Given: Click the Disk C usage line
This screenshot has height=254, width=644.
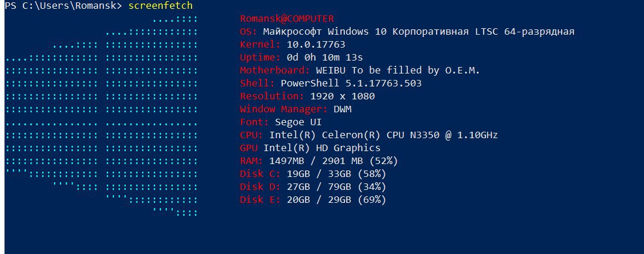Looking at the screenshot, I should [x=313, y=174].
